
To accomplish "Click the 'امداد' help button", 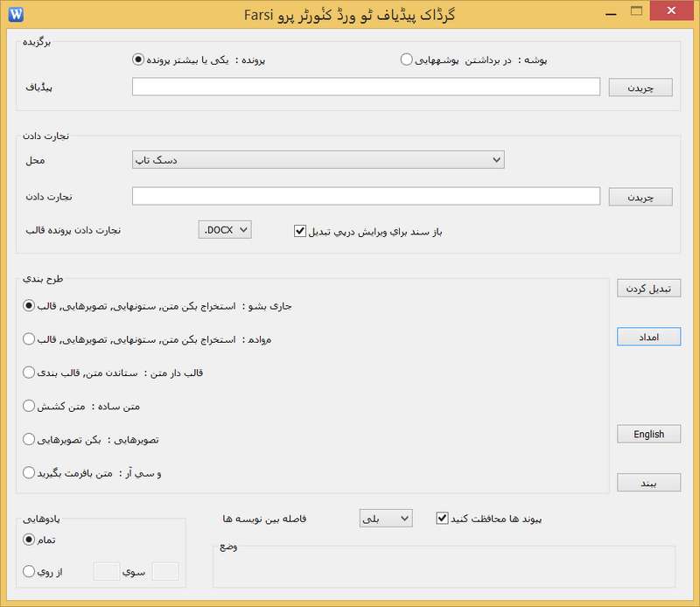I will (x=648, y=337).
